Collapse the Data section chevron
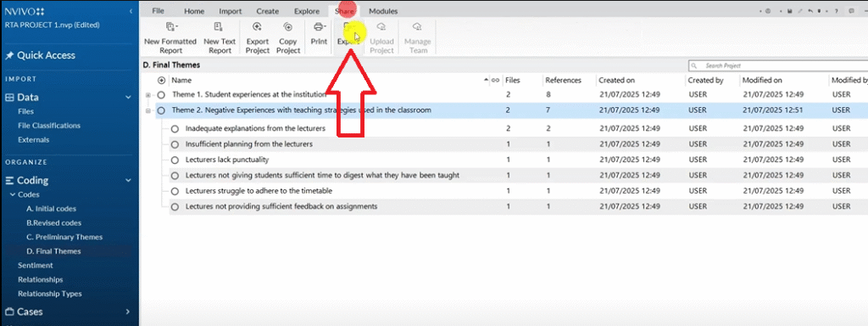The height and width of the screenshot is (326, 868). (129, 98)
